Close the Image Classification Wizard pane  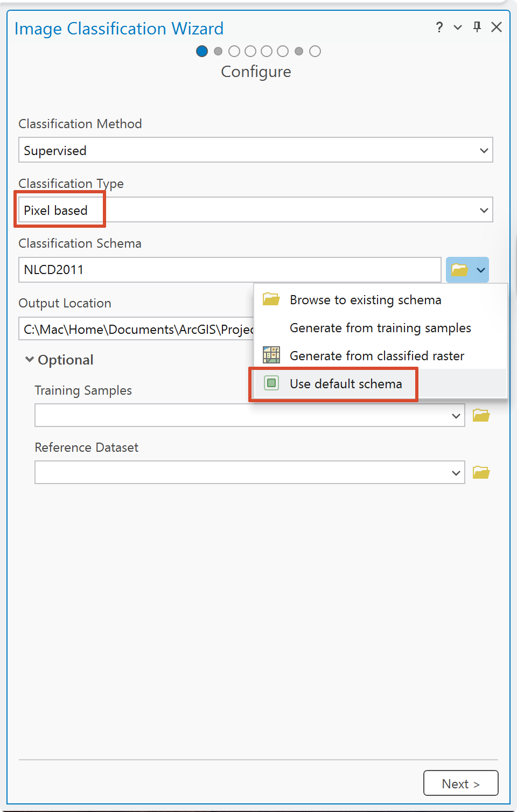(x=497, y=27)
